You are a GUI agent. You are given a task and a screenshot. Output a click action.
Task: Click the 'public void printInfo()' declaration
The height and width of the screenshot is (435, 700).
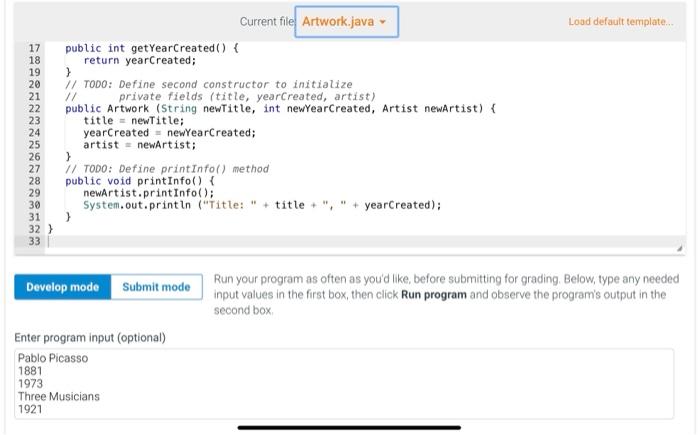point(140,181)
